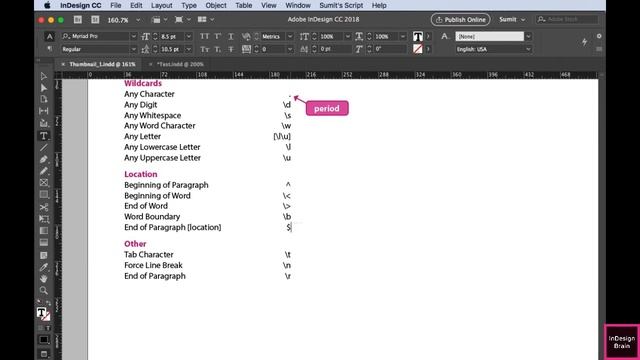Click the Go to Bridge icon

coord(78,20)
